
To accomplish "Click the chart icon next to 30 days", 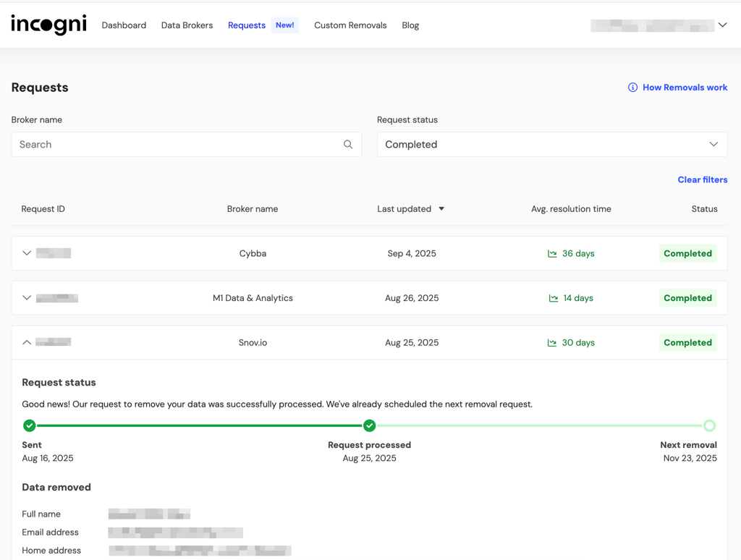I will tap(552, 343).
